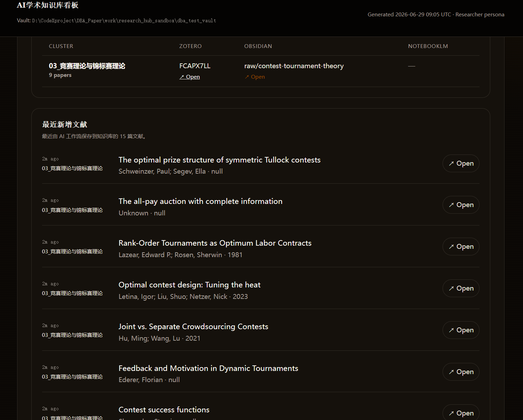This screenshot has width=523, height=420.
Task: Click the NOTEBOOKLM column header
Action: click(x=428, y=46)
